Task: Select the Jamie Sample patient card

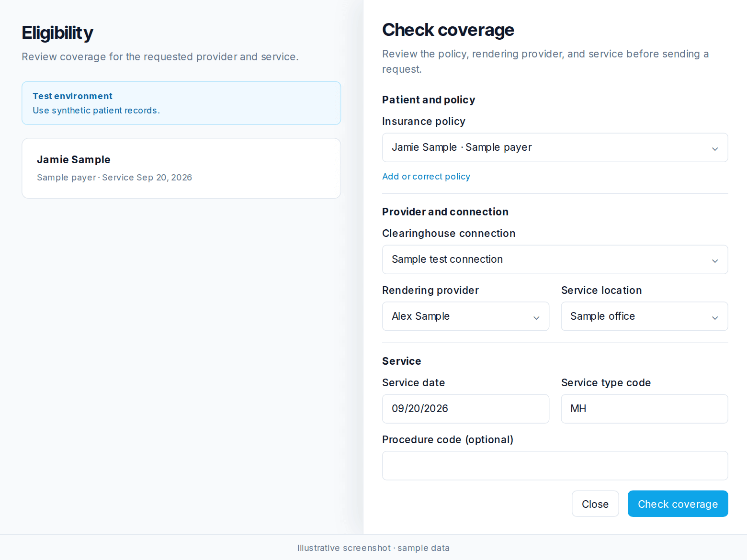Action: 181,168
